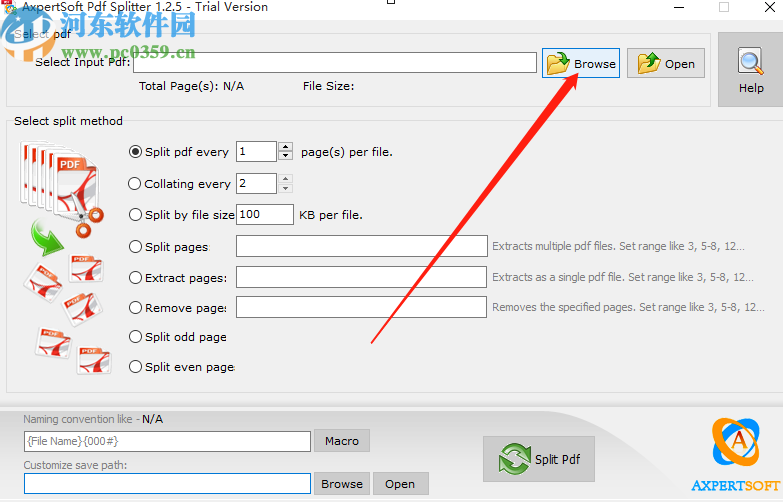Click the Select Input Pdf text field

pyautogui.click(x=335, y=62)
